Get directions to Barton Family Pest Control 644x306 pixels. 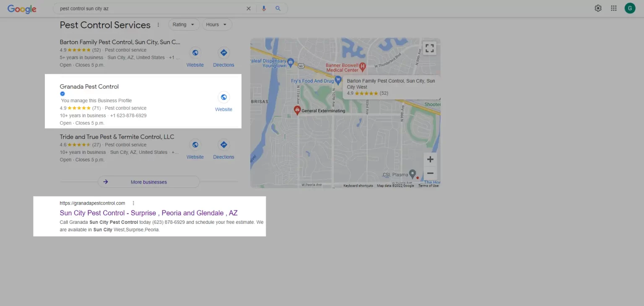point(223,53)
